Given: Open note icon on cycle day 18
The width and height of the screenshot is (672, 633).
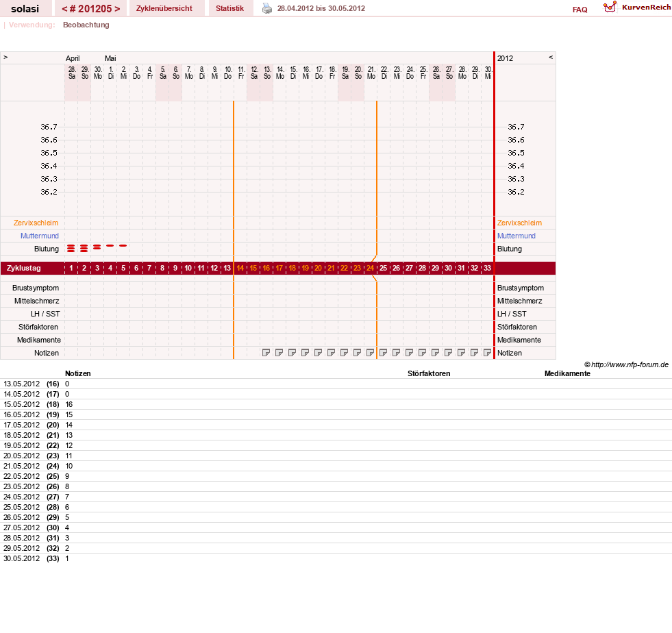Looking at the screenshot, I should point(293,353).
